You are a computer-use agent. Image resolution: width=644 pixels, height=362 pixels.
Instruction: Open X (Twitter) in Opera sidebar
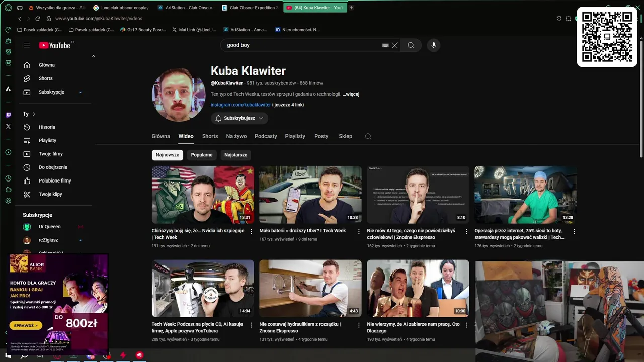click(8, 127)
